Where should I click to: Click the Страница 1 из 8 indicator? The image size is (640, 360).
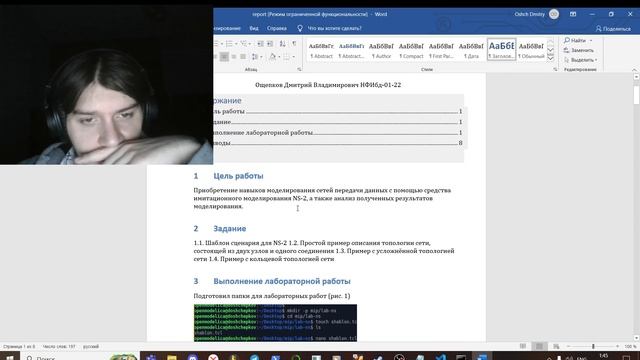[x=19, y=347]
